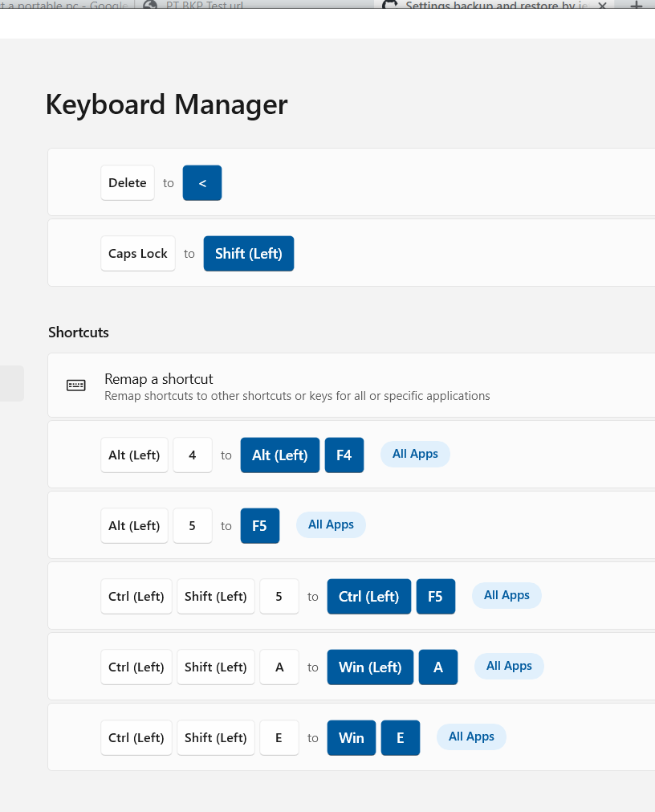Viewport: 655px width, 812px height.
Task: Click Shift (Left) in Ctrl+Shift+A row
Action: (216, 667)
